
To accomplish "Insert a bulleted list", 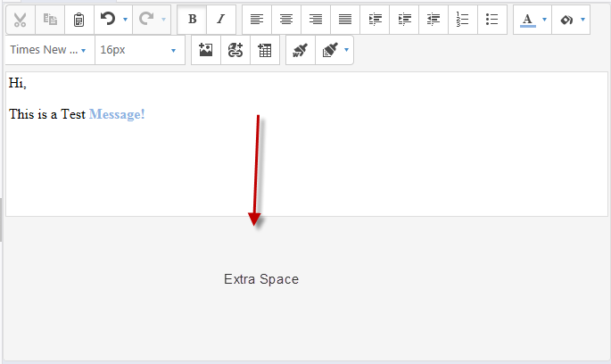I will 491,19.
